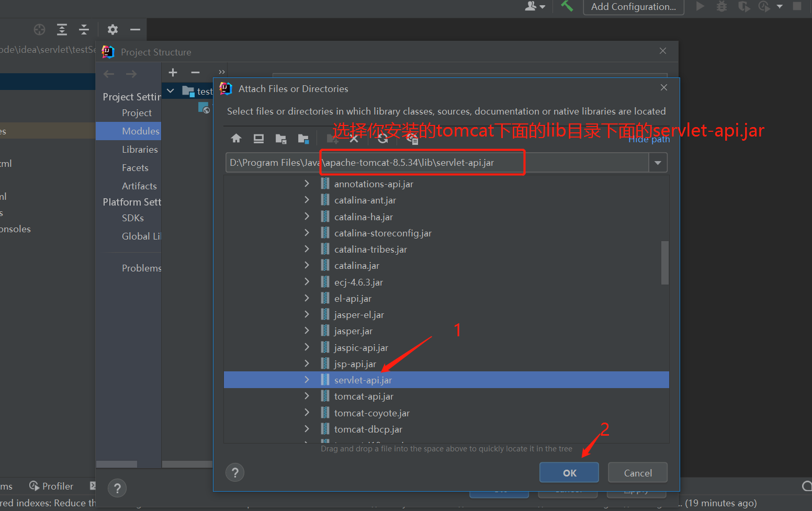Click the Home directory icon
Viewport: 812px width, 511px height.
click(236, 138)
